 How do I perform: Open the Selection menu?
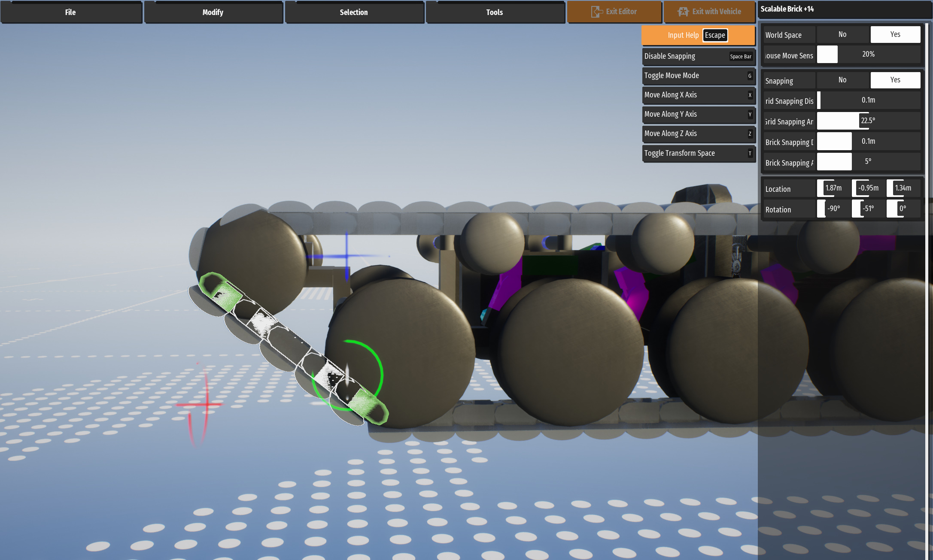tap(354, 12)
